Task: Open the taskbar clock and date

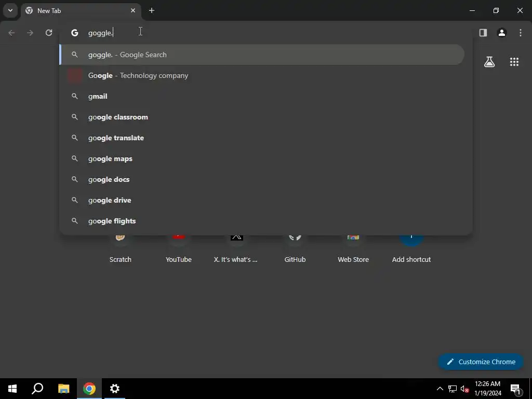Action: click(487, 389)
